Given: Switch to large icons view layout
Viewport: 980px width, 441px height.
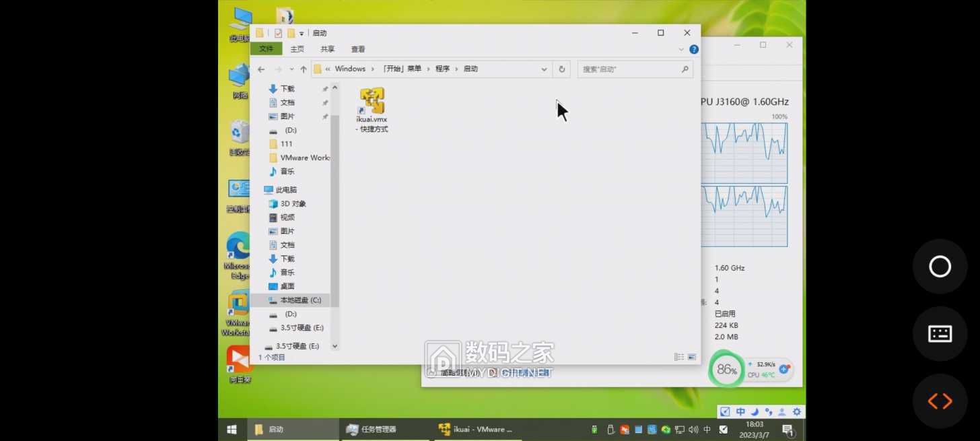Looking at the screenshot, I should click(x=691, y=357).
